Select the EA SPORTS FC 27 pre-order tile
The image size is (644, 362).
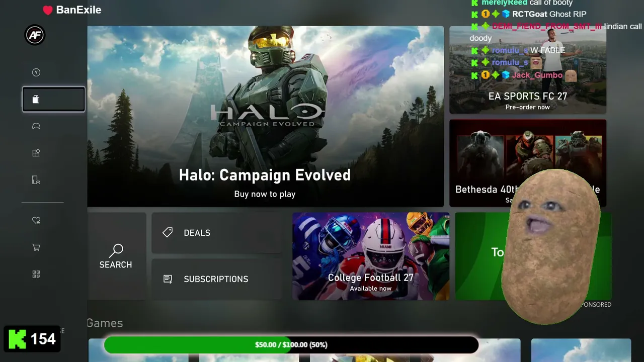point(528,70)
